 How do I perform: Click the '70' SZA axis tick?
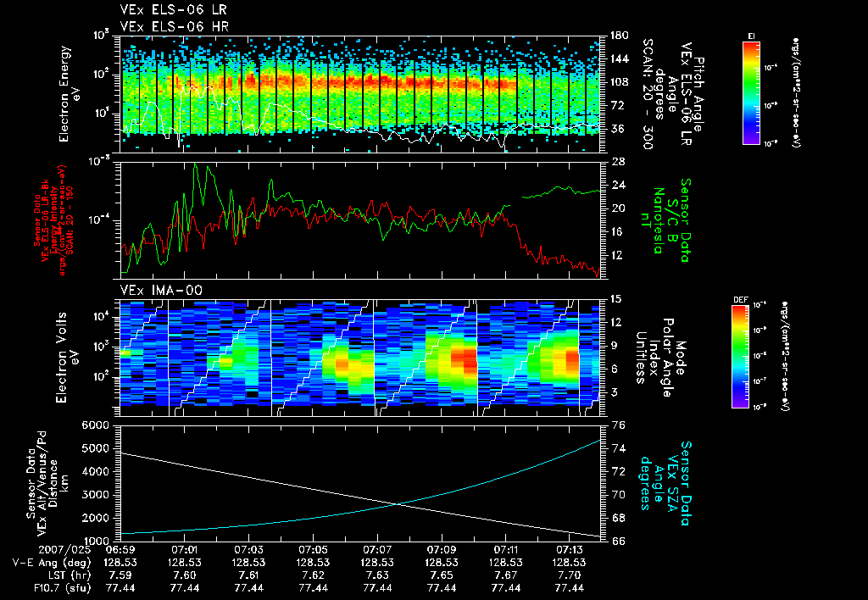coord(619,495)
